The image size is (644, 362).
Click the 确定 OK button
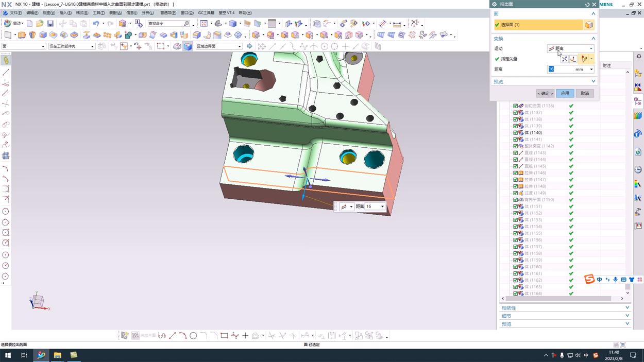pyautogui.click(x=545, y=94)
